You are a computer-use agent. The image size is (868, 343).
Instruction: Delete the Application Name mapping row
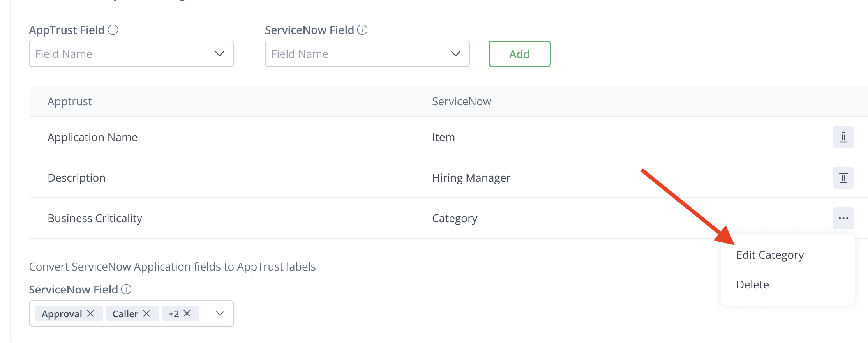pos(843,137)
